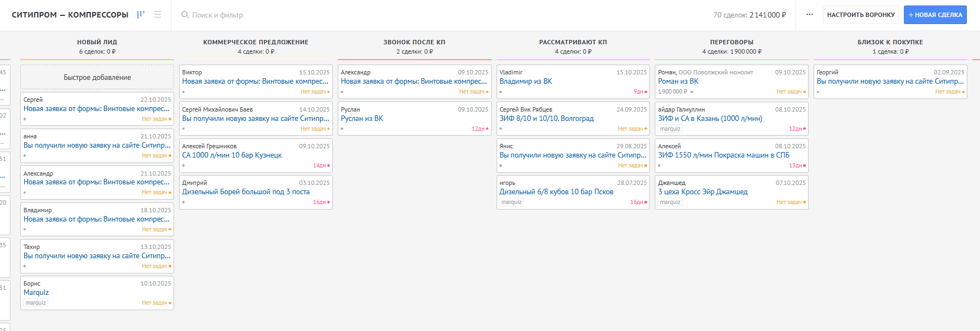Click the marquiz tag on Борис deal
Screen dimensions: 980x331
tap(36, 303)
